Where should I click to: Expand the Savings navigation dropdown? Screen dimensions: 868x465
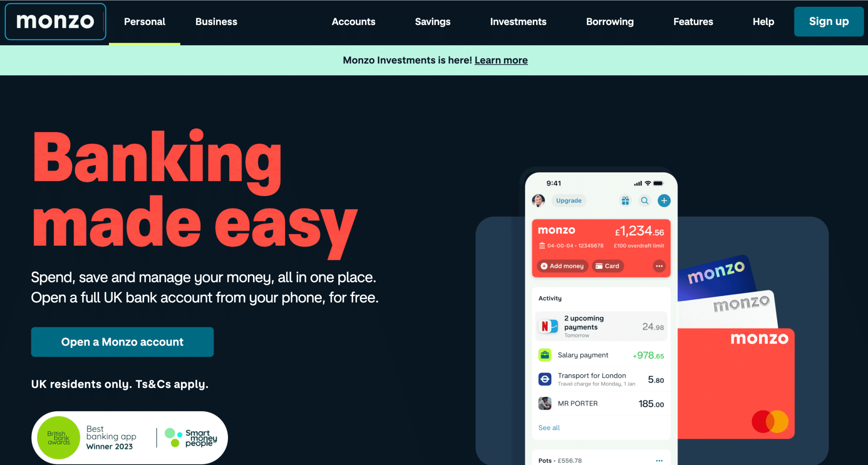[433, 22]
